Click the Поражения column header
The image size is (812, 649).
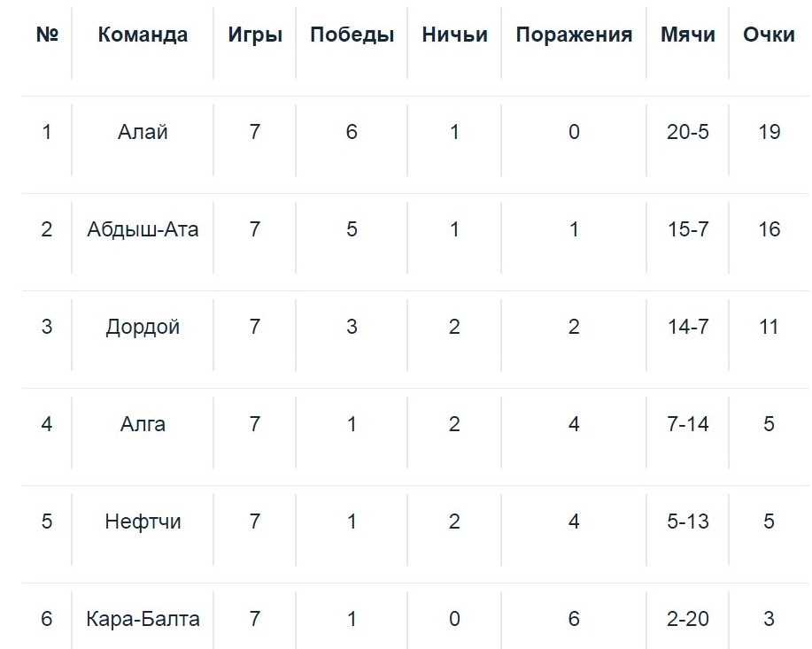(574, 35)
